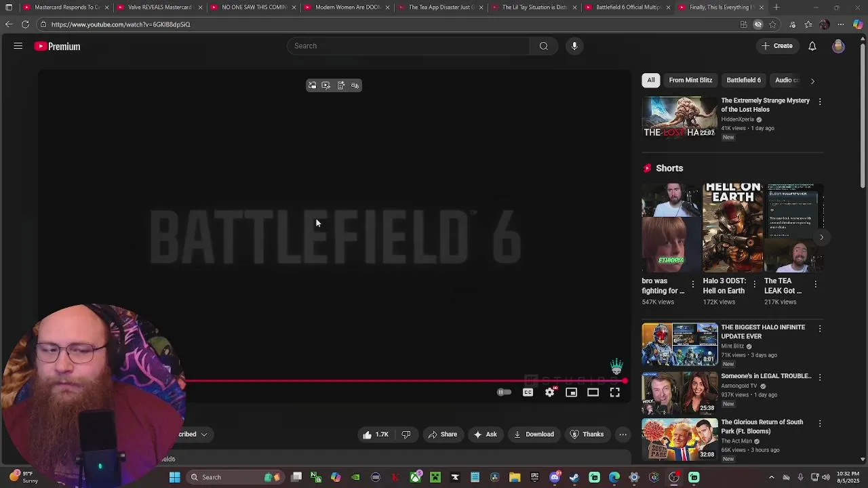This screenshot has height=488, width=868.
Task: Send Thanks to the creator
Action: click(x=587, y=434)
